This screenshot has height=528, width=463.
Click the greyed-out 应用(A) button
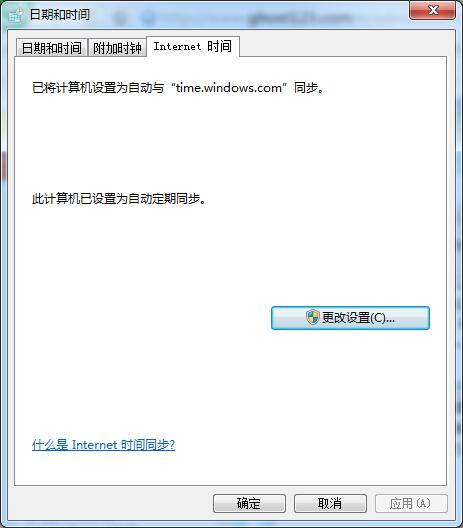click(411, 503)
